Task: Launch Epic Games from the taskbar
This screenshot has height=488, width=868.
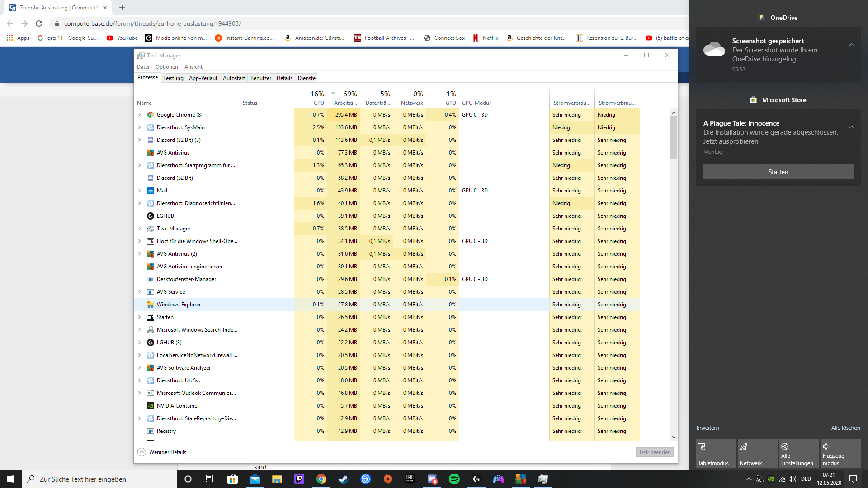Action: (x=410, y=479)
